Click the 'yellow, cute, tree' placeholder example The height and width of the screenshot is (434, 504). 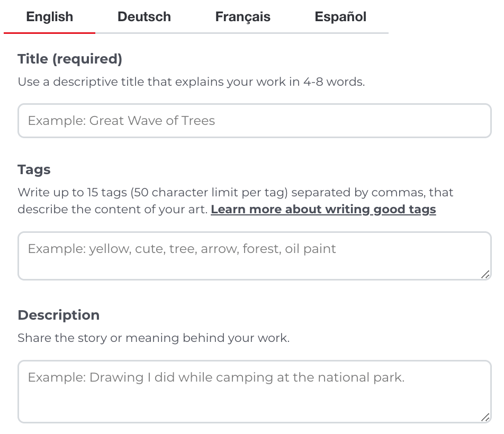point(182,249)
